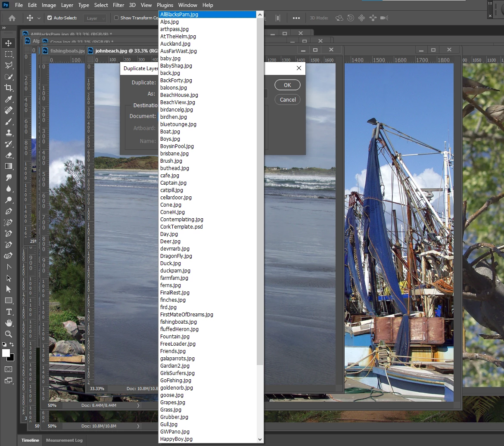Enable Show Transform Controls checkbox
504x446 pixels.
click(116, 18)
